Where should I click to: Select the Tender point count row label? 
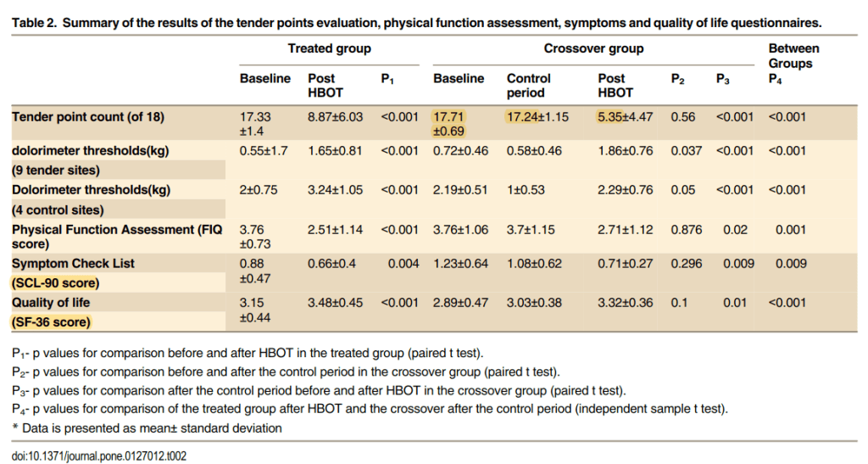88,117
